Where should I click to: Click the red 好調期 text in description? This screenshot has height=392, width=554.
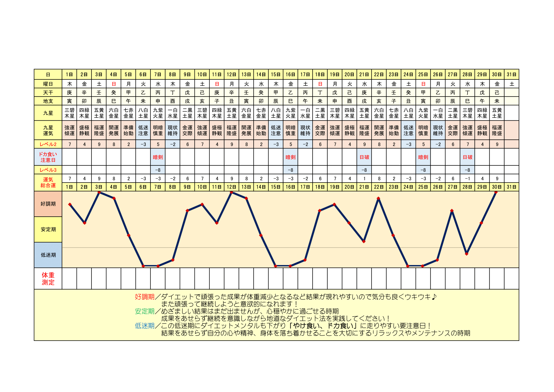click(144, 297)
